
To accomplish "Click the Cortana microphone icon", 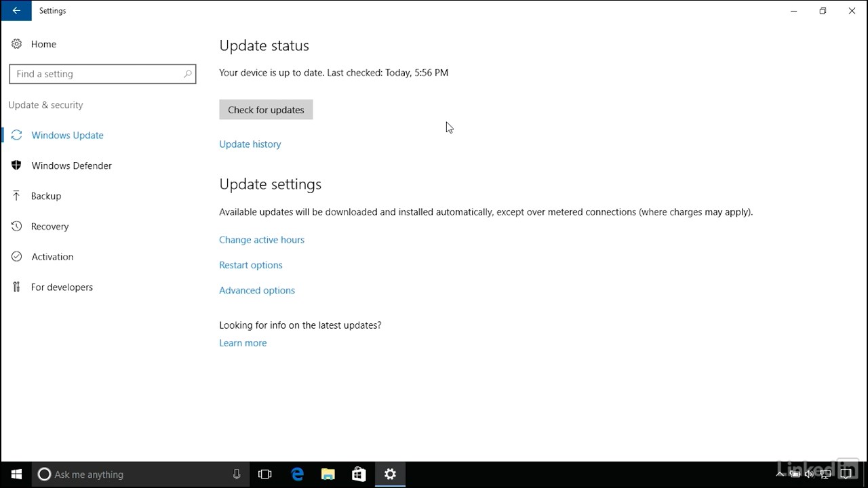I will click(237, 474).
